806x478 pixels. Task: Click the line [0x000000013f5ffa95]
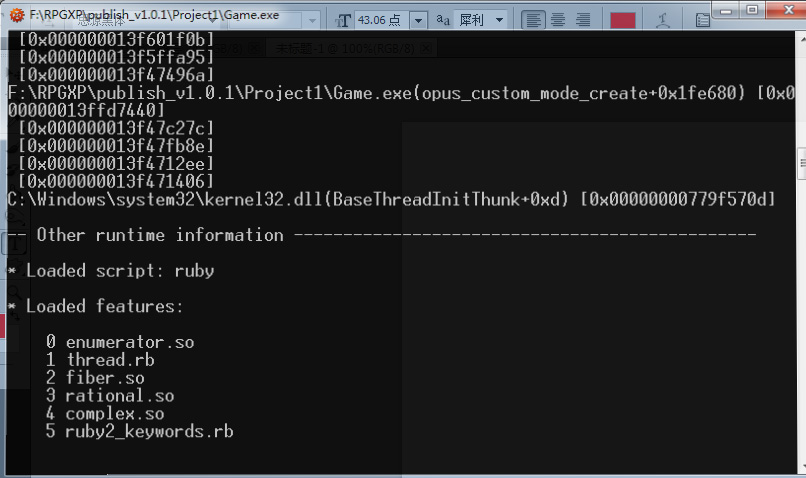point(116,57)
